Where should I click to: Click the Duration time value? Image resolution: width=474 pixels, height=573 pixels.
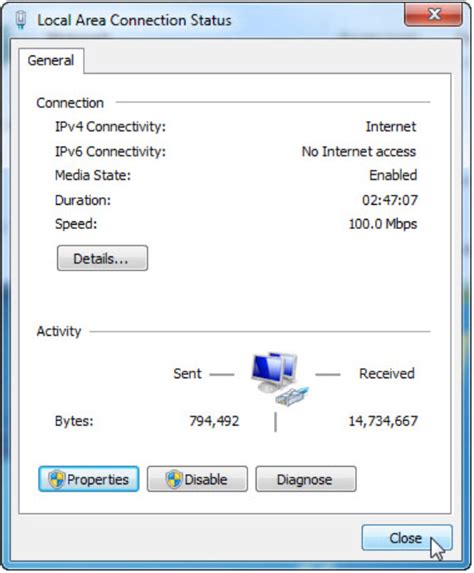click(x=390, y=200)
